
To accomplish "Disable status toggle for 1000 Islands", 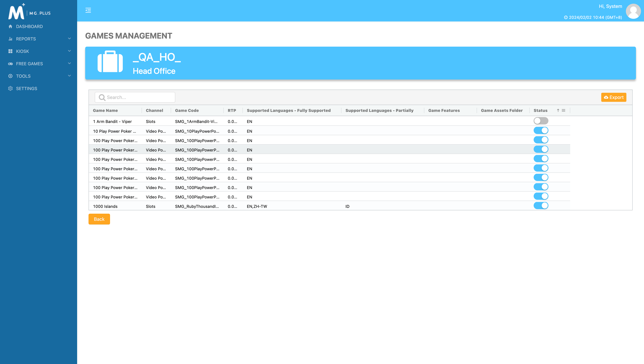I will click(541, 206).
